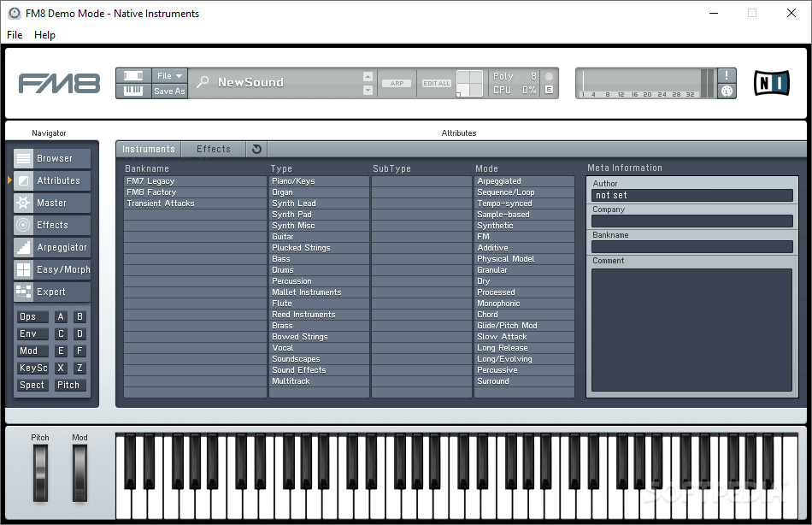Click the small E icon next to CPU

(549, 90)
